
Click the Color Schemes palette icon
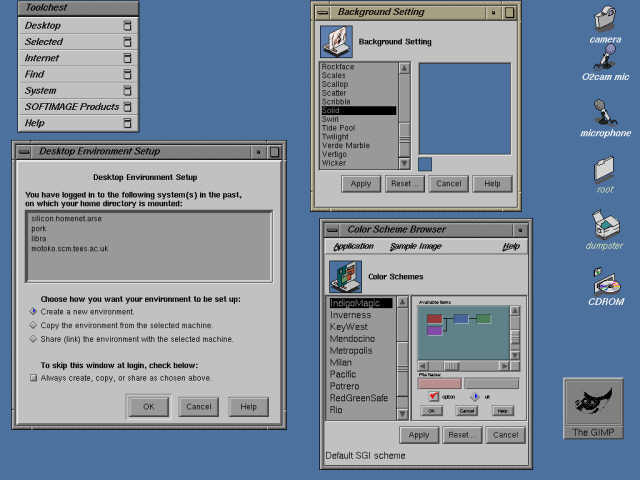coord(343,276)
